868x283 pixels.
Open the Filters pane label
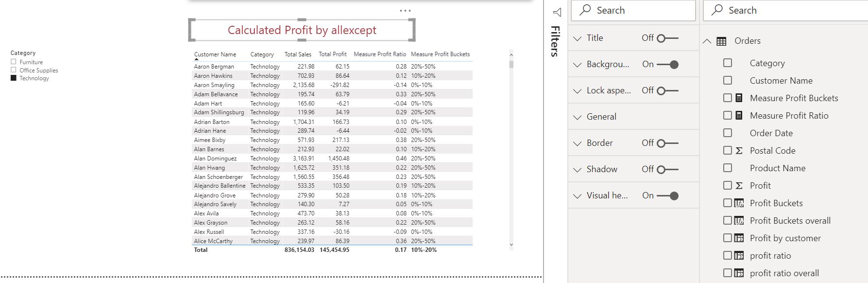point(556,41)
